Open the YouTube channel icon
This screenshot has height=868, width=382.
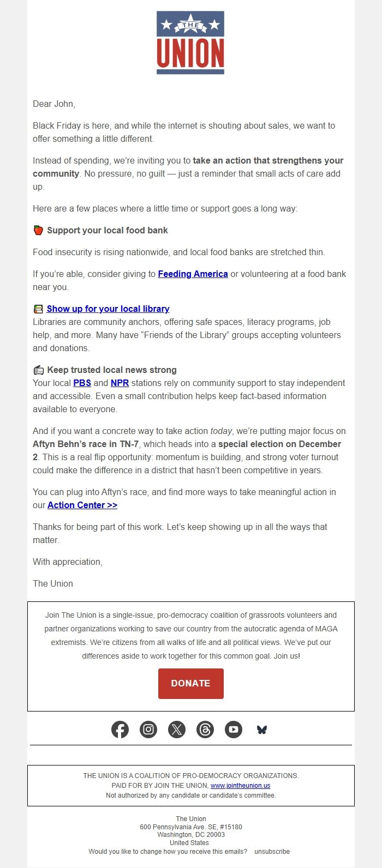pos(234,730)
